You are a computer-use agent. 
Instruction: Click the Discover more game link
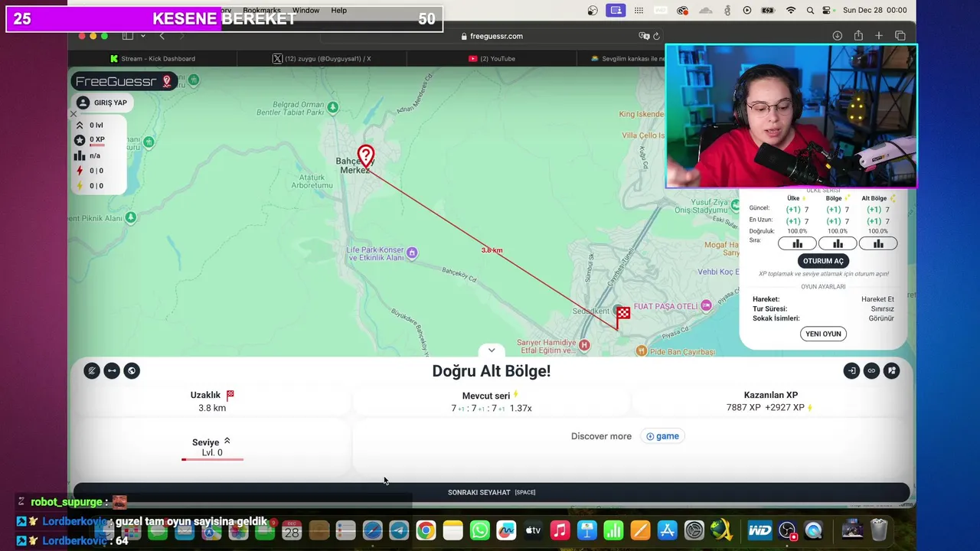point(662,436)
